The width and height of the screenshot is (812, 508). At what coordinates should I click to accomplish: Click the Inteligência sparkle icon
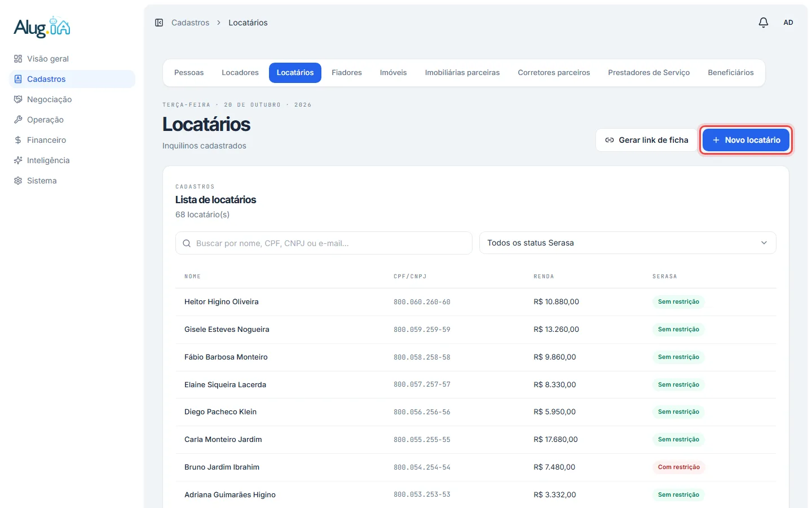click(18, 160)
